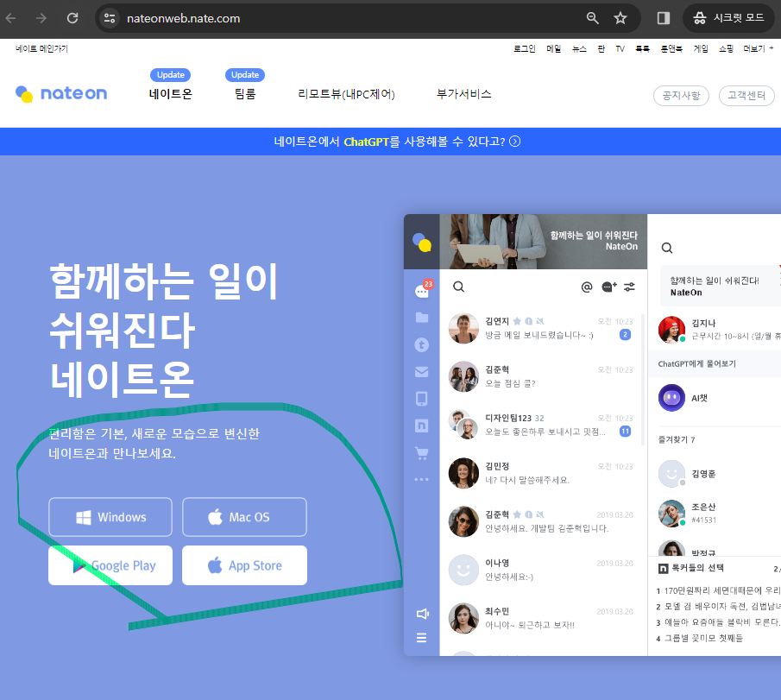Click the magnifier search icon in friends panel
781x700 pixels.
[x=666, y=248]
